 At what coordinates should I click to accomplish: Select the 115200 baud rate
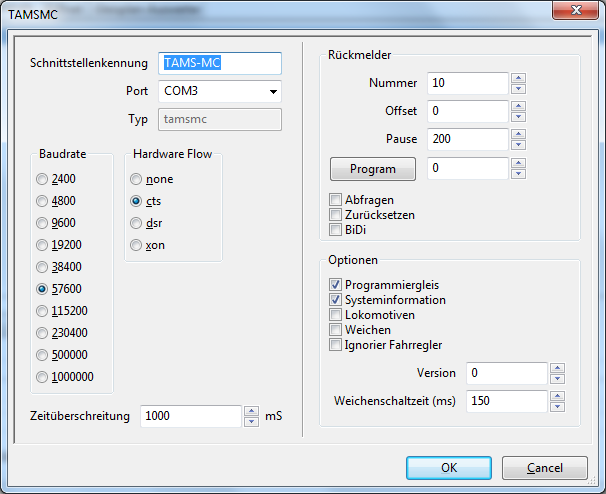(x=42, y=311)
